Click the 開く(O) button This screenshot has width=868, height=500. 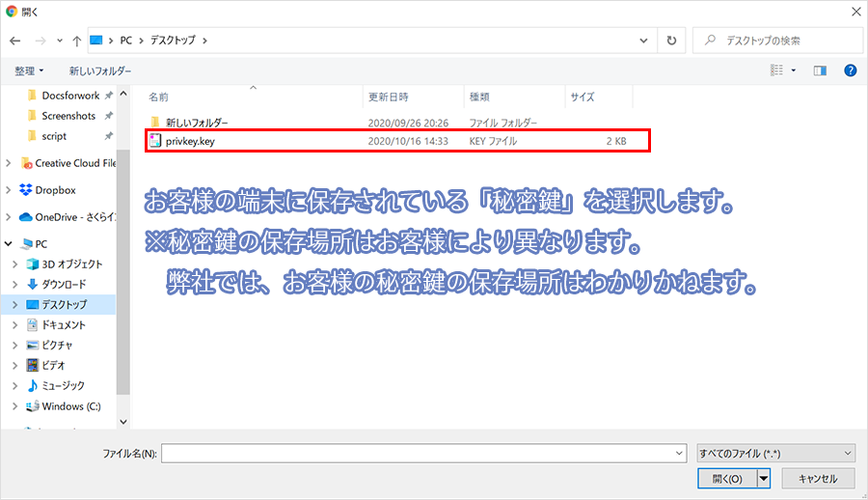pos(726,478)
